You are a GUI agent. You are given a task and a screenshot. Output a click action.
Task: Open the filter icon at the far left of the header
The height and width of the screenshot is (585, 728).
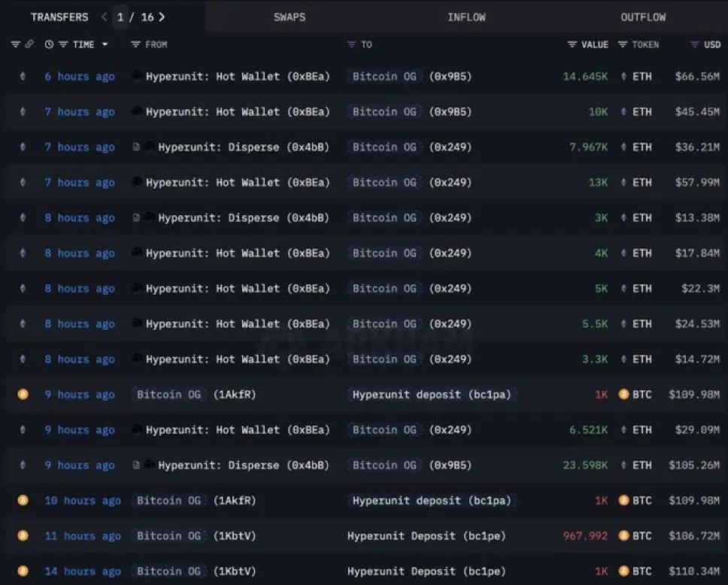pos(15,44)
